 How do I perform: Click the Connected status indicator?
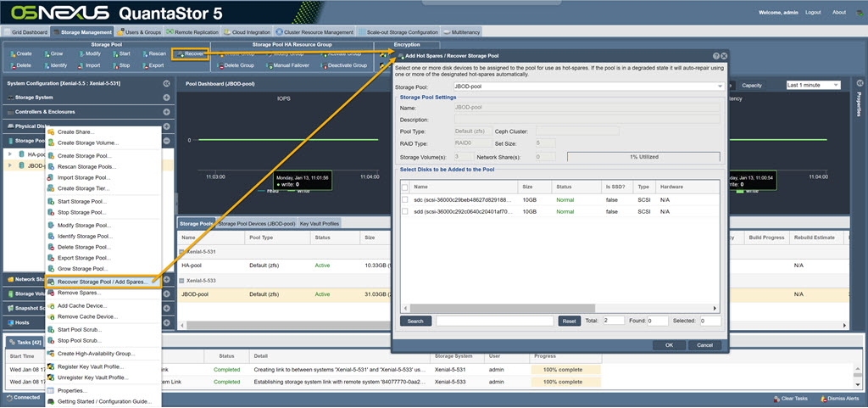[x=23, y=398]
